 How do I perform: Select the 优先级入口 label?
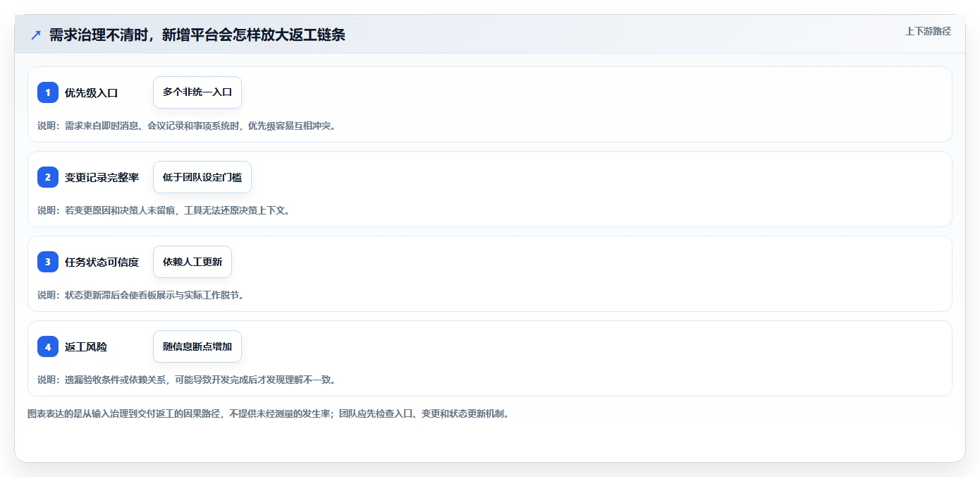[x=92, y=92]
